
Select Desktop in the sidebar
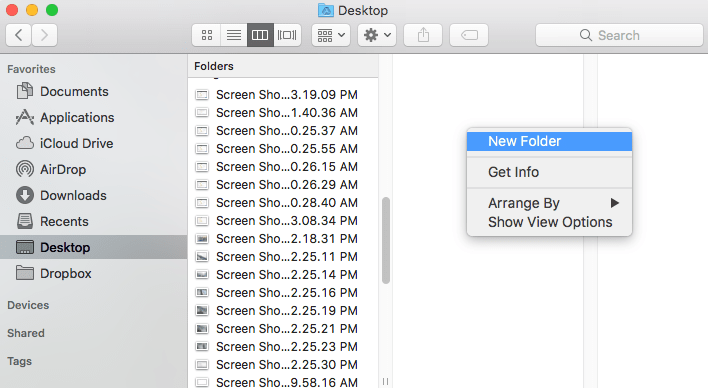tap(93, 247)
